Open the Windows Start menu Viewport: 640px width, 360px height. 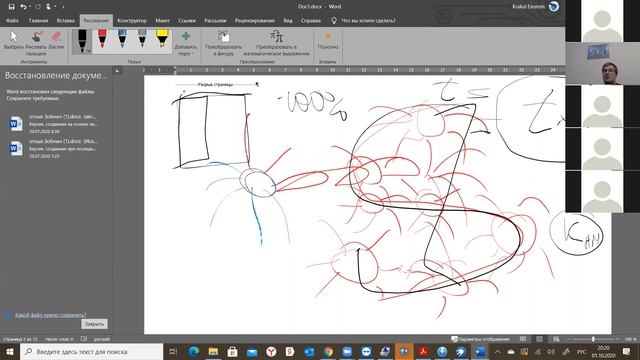(9, 351)
